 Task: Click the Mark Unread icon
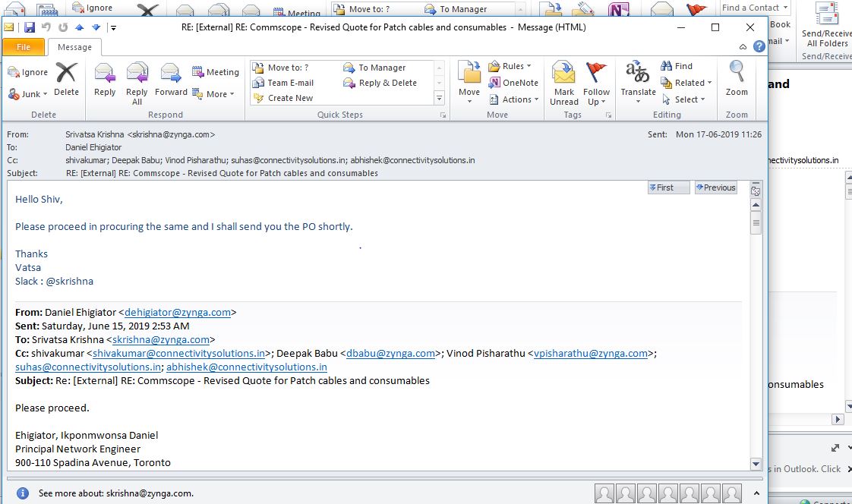coord(564,81)
